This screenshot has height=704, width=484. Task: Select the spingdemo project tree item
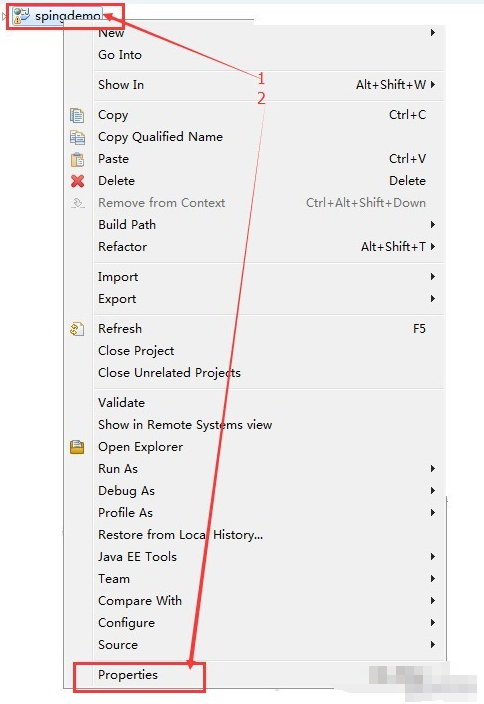(57, 16)
